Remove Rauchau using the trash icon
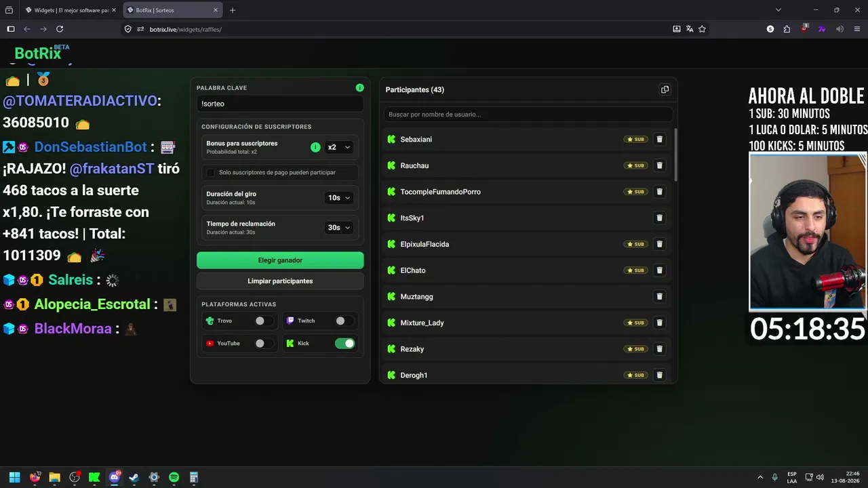The width and height of the screenshot is (868, 488). (659, 165)
